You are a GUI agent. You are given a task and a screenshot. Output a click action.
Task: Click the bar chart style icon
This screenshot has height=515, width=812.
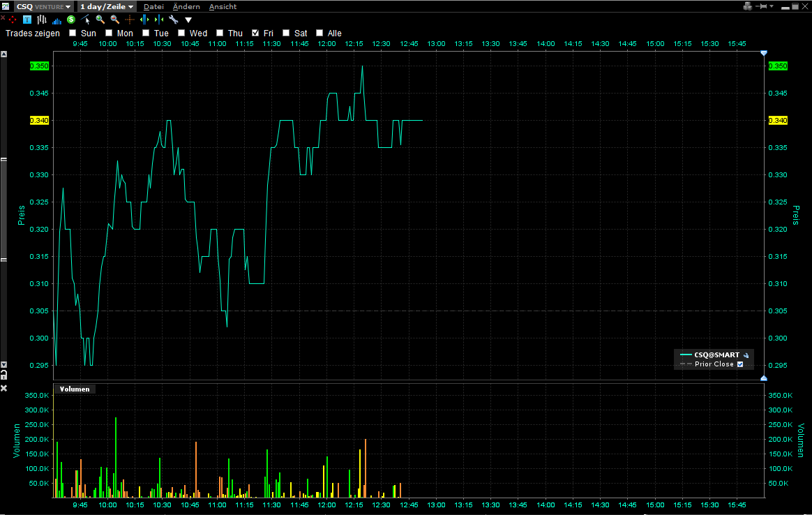pyautogui.click(x=41, y=20)
